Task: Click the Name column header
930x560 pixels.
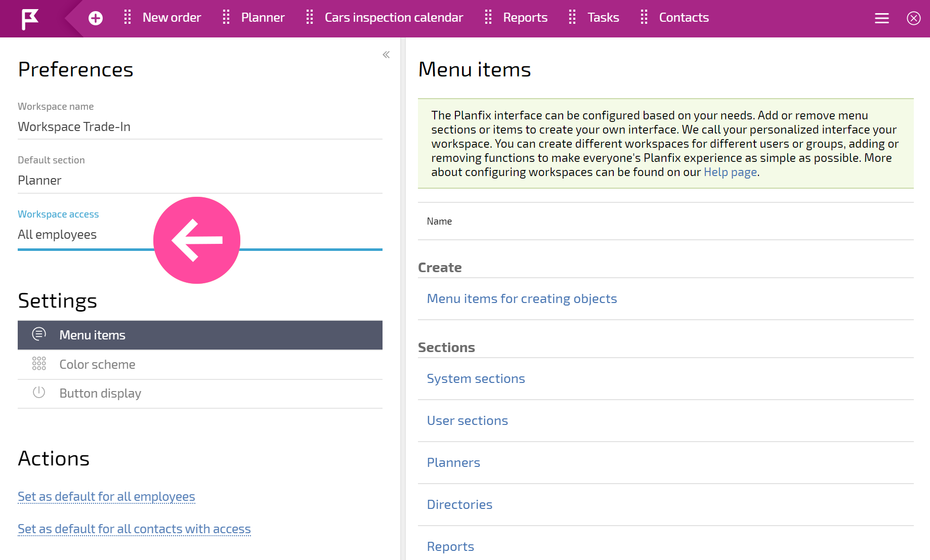Action: (439, 221)
